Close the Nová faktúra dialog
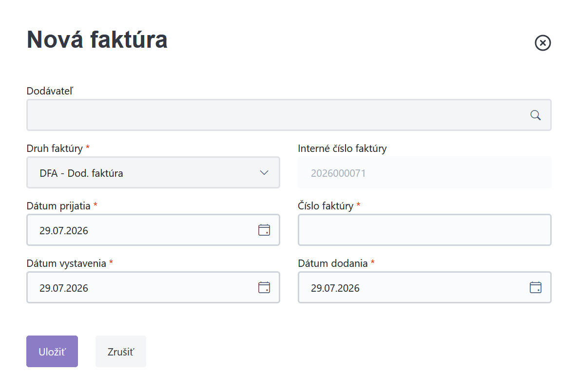The width and height of the screenshot is (578, 392). [x=542, y=43]
